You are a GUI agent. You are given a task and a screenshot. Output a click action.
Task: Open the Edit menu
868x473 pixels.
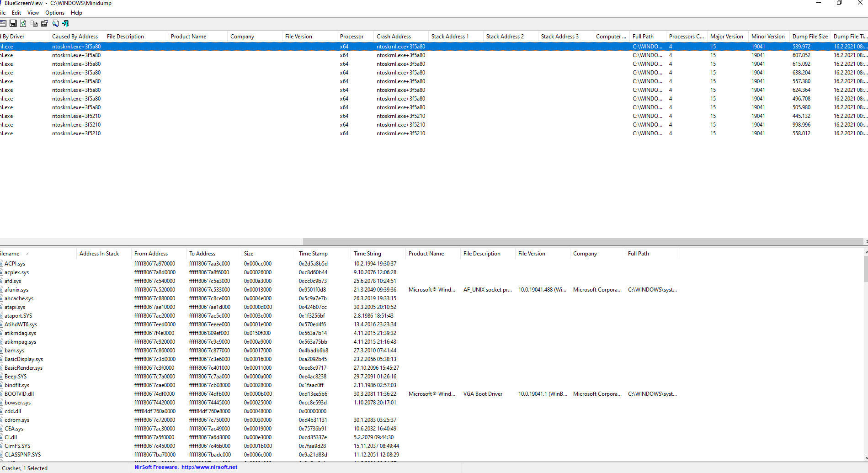click(16, 13)
